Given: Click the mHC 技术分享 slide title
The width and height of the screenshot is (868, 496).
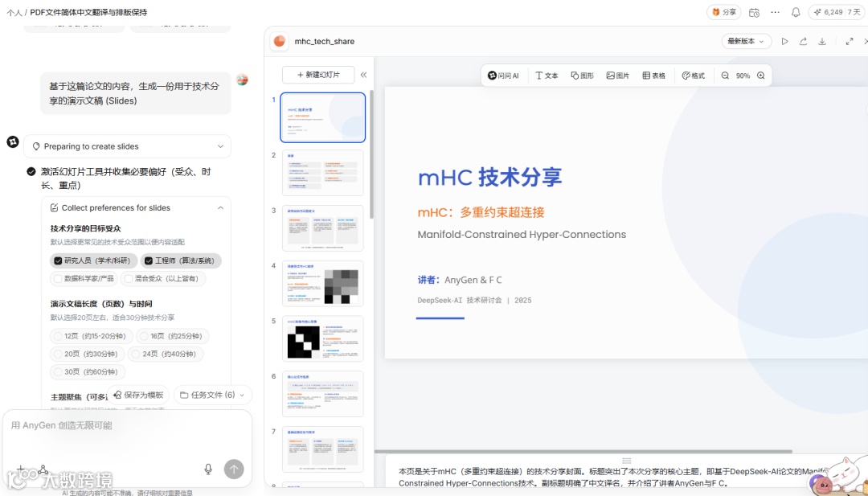Looking at the screenshot, I should click(x=490, y=177).
